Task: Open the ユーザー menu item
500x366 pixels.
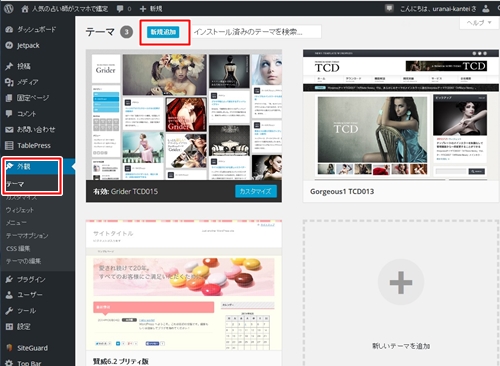Action: coord(30,295)
